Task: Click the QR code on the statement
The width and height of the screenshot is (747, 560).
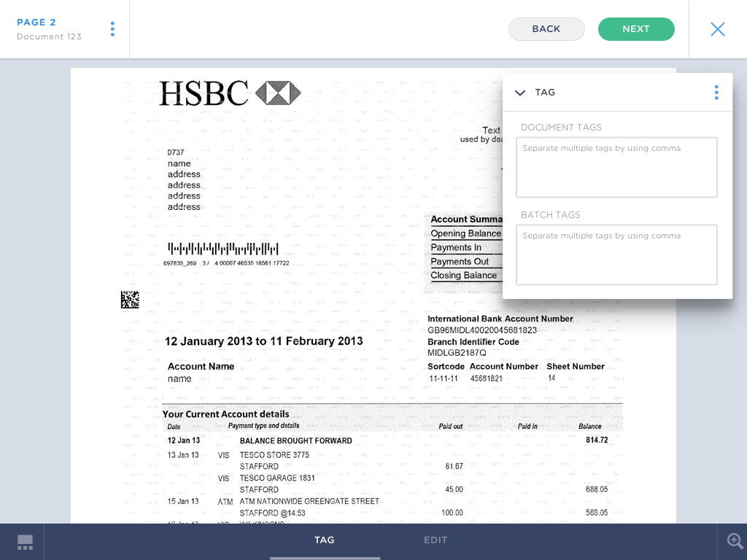Action: [x=130, y=300]
